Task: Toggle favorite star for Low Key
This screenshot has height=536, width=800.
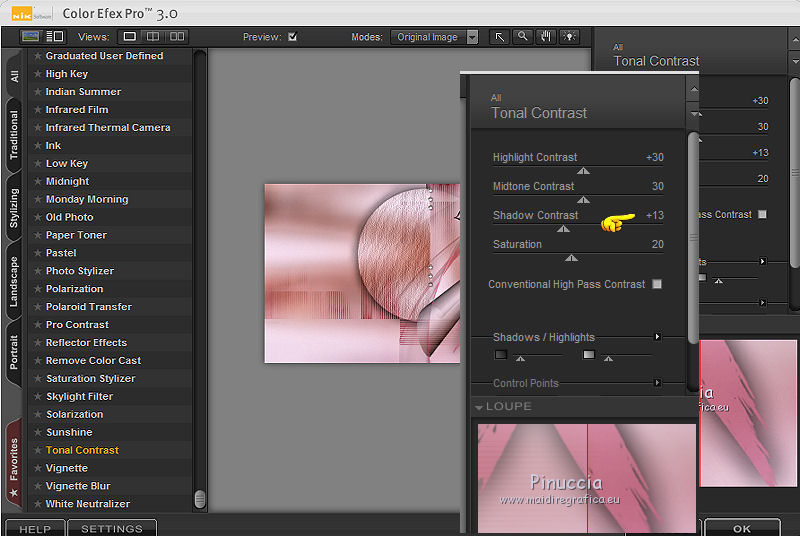Action: 37,163
